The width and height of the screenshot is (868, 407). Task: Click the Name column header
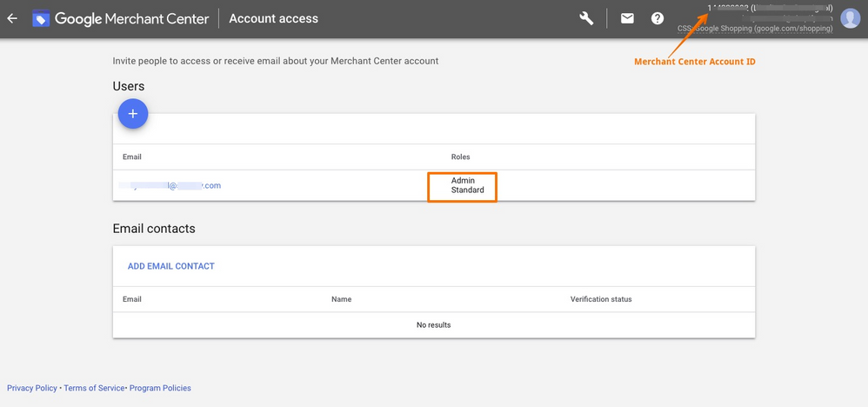pos(341,299)
